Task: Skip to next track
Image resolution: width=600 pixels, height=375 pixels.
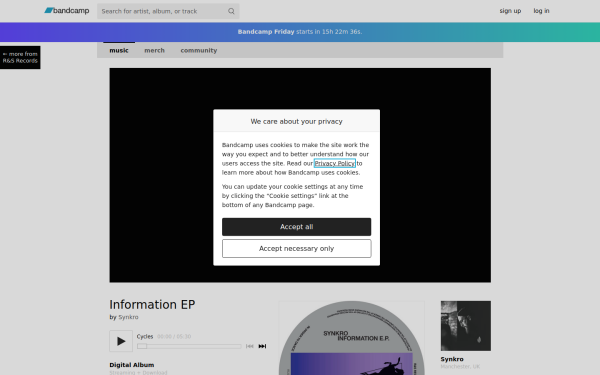Action: tap(262, 346)
